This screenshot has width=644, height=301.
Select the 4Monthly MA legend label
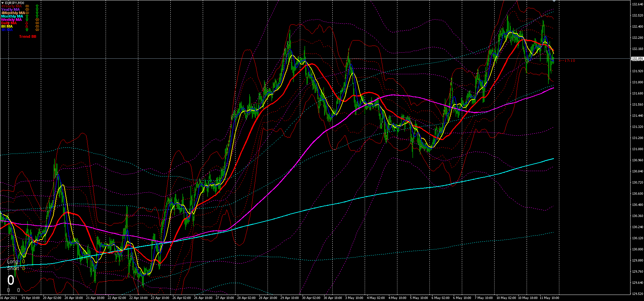click(x=13, y=13)
